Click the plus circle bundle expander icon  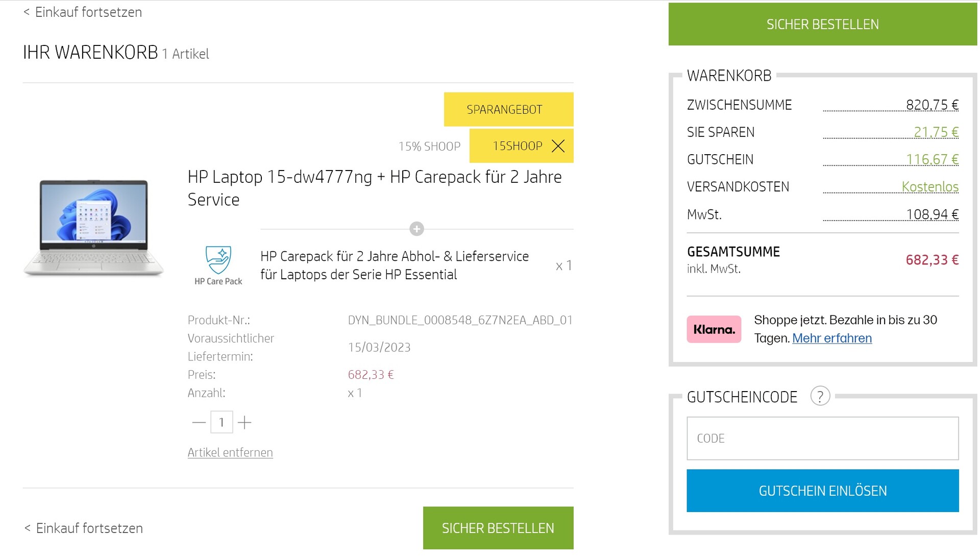coord(416,229)
